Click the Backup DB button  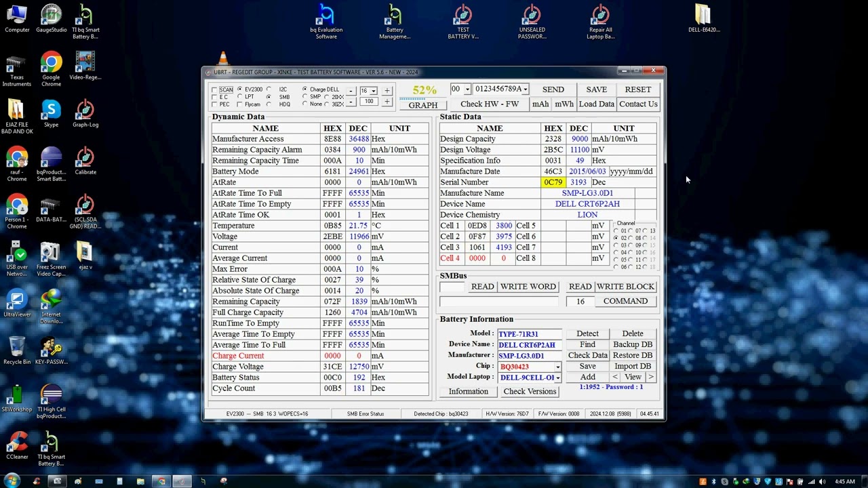pos(632,344)
